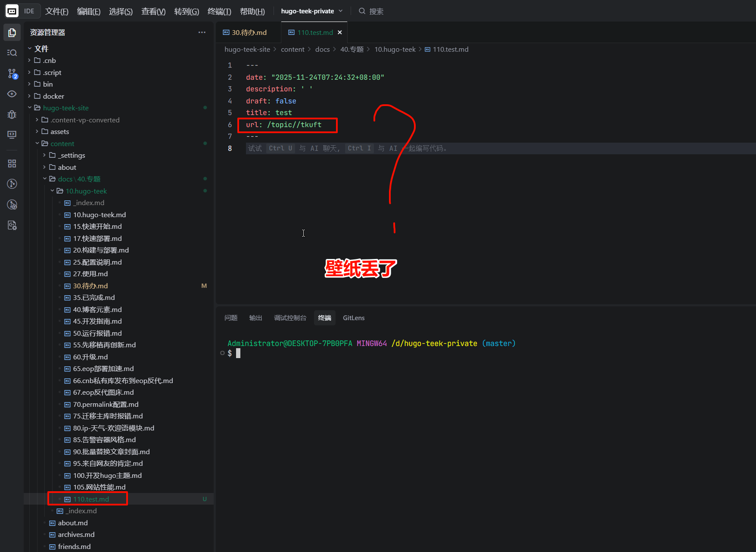
Task: Click the explorer panel more actions ellipsis
Action: pyautogui.click(x=202, y=33)
